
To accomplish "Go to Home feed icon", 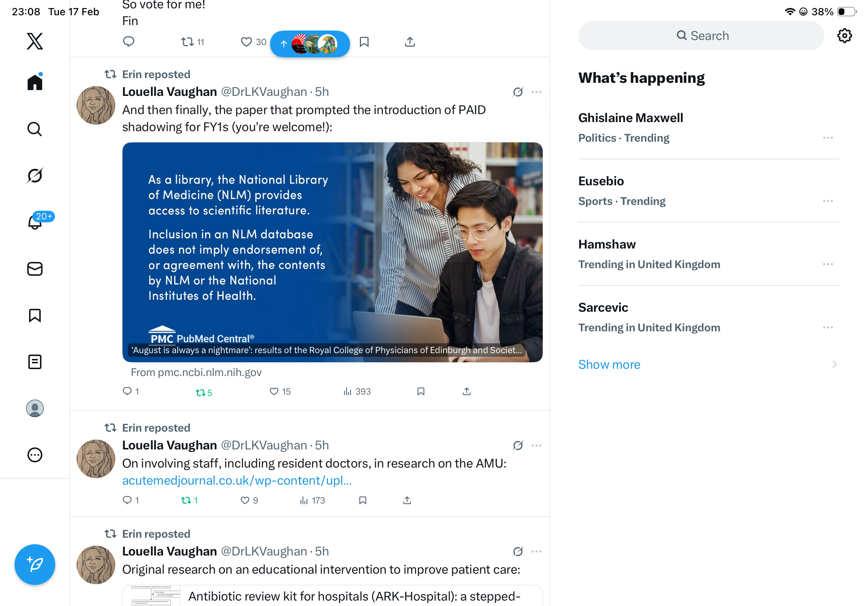I will [35, 82].
